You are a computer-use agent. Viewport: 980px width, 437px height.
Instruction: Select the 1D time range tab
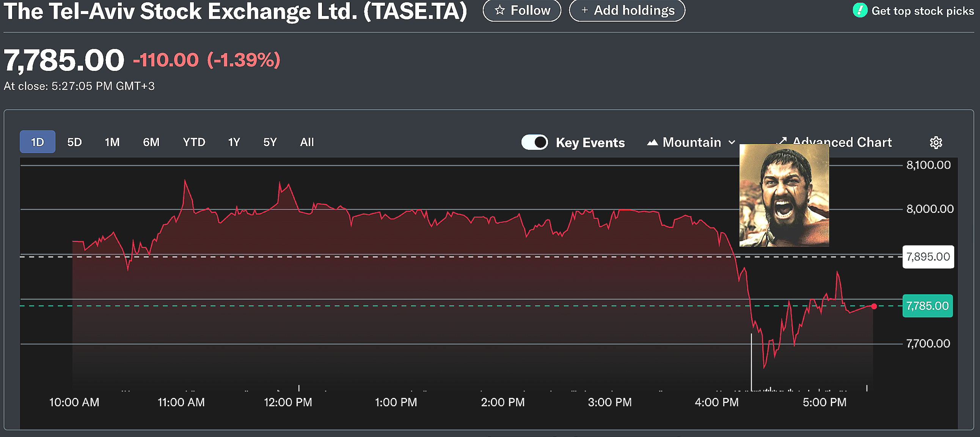point(37,142)
